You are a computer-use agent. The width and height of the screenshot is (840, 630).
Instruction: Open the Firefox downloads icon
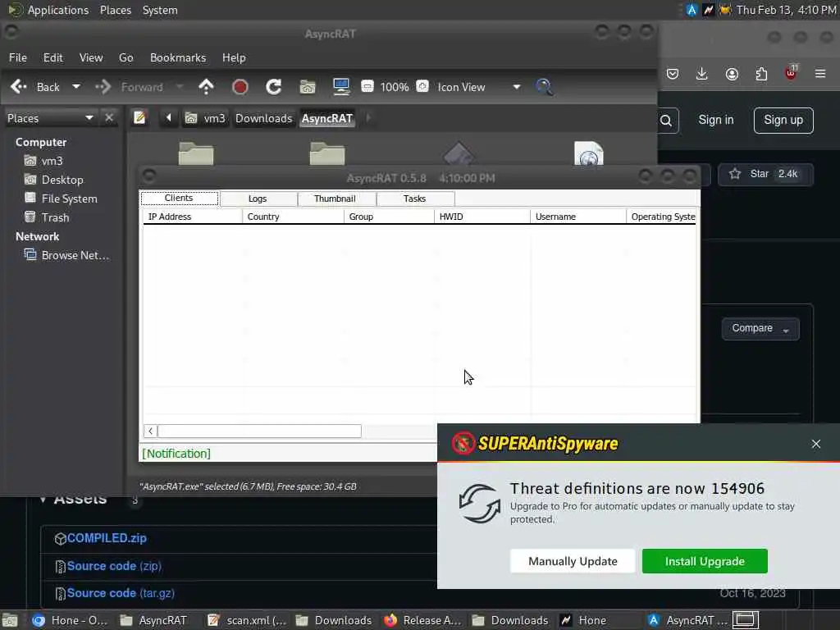pos(702,74)
